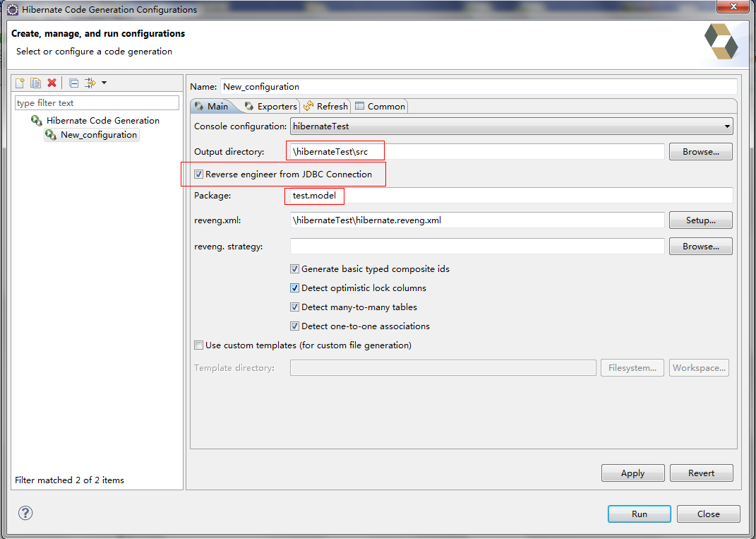Collapse all configurations in the tree
Viewport: 756px width, 539px height.
click(73, 83)
